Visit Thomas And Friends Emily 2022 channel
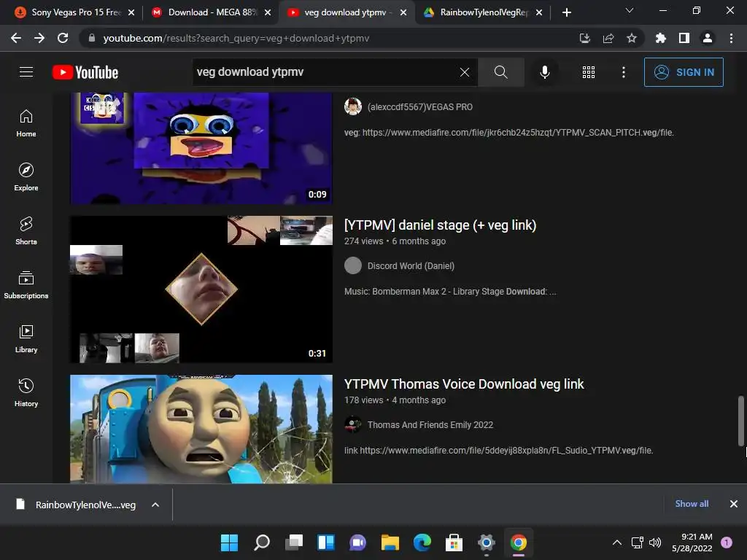 coord(430,425)
